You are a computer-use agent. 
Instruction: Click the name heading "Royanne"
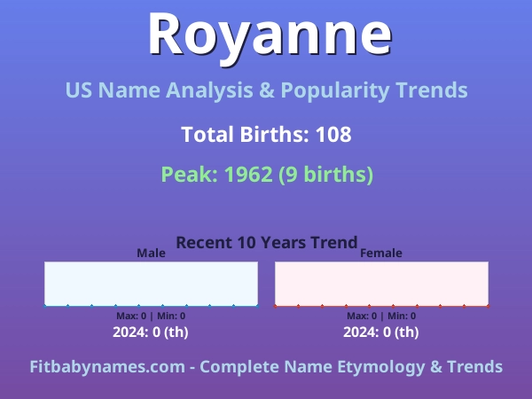270,38
